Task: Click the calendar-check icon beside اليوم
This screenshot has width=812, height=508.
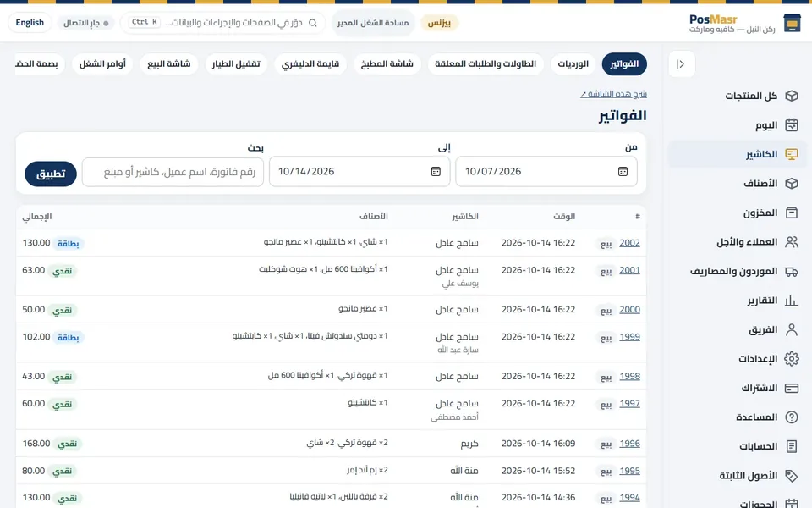Action: (x=792, y=125)
